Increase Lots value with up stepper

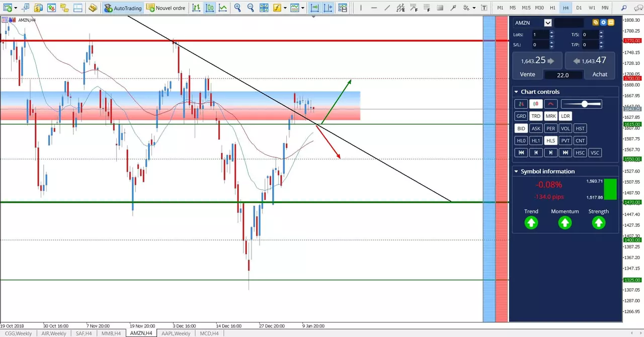pos(551,33)
